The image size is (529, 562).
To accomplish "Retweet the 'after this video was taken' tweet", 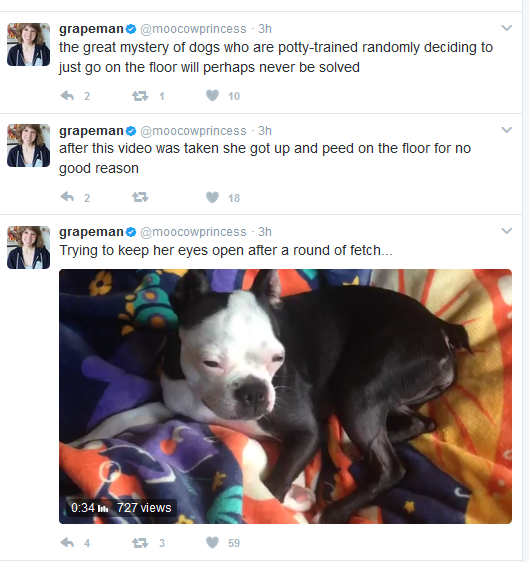I will (140, 197).
